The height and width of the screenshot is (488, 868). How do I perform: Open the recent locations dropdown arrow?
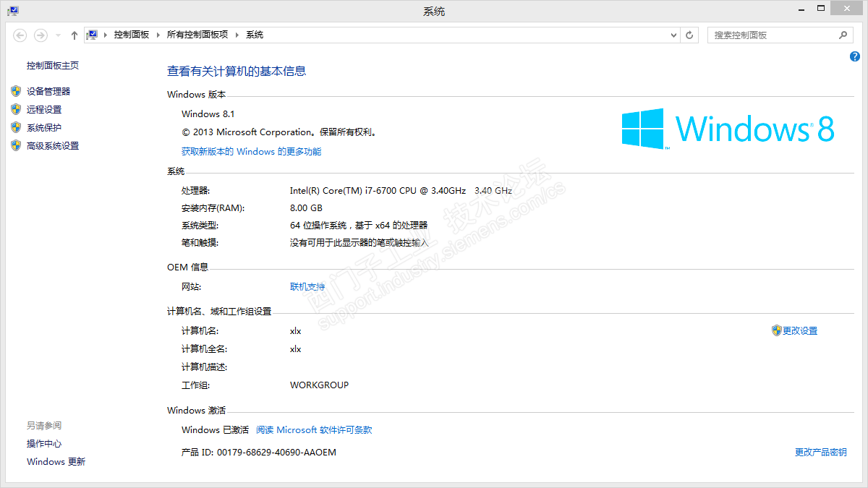58,35
